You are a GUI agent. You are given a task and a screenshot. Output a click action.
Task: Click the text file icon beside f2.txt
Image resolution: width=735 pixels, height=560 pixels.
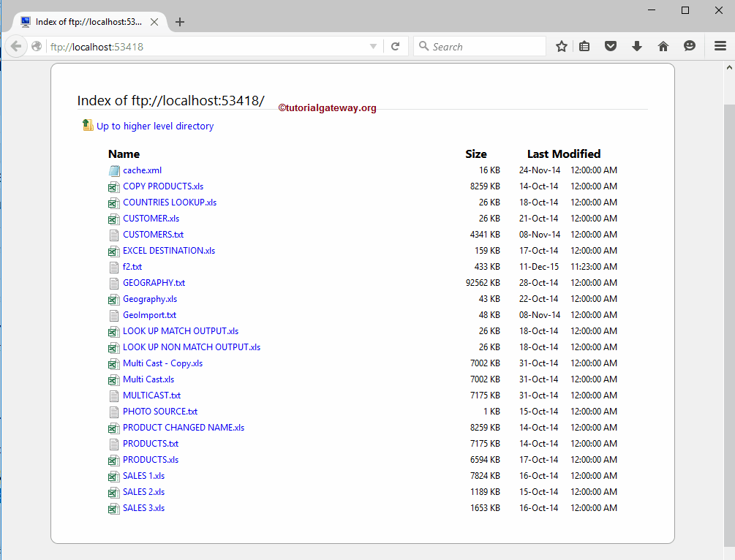(x=113, y=268)
